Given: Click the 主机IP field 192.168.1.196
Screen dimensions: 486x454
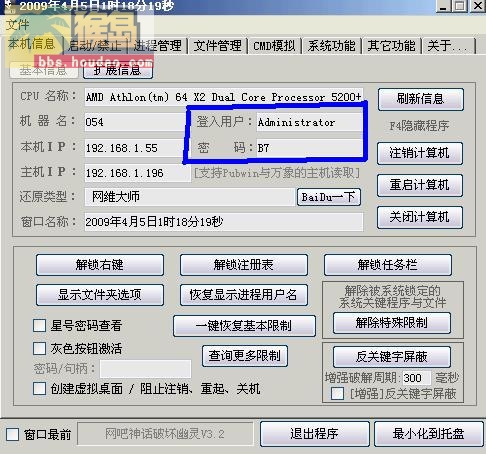Looking at the screenshot, I should [138, 173].
